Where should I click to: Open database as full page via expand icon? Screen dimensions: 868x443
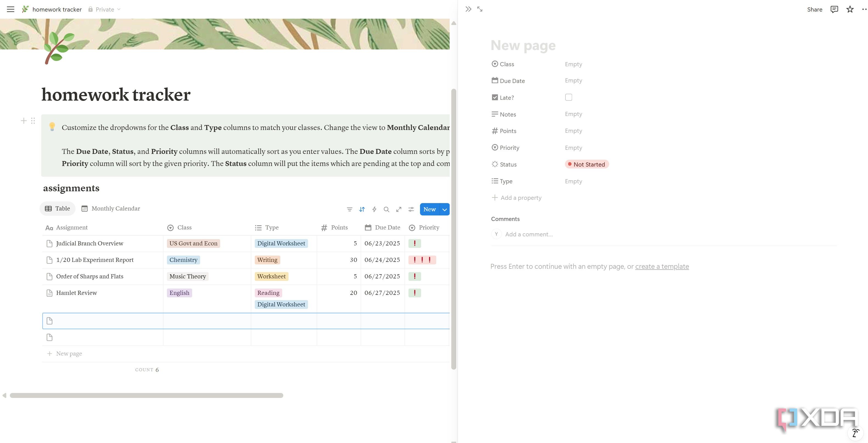point(399,209)
